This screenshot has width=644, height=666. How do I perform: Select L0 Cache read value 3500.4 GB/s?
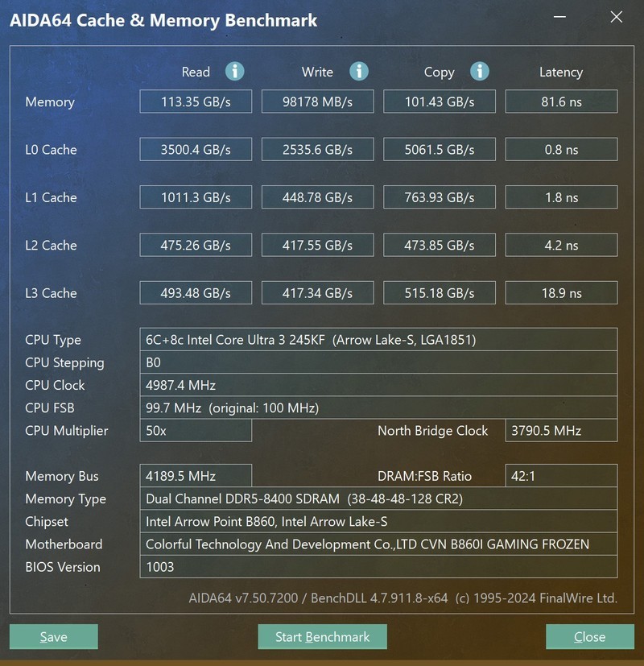(x=196, y=150)
